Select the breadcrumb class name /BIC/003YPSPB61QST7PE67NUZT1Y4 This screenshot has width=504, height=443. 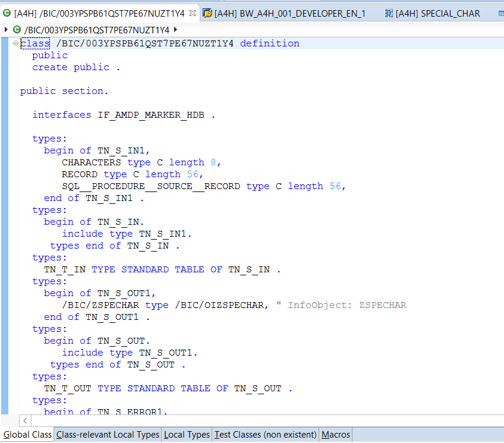[x=97, y=30]
